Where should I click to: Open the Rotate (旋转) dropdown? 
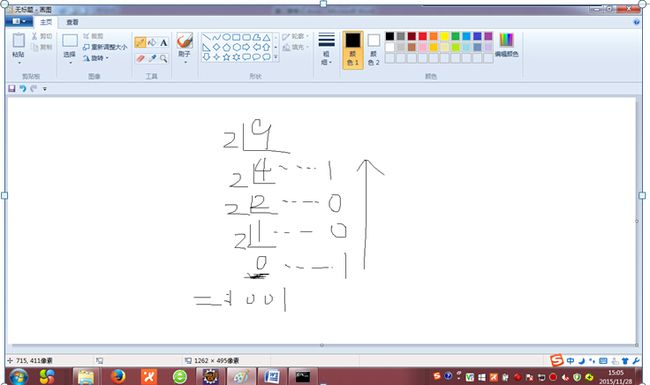[x=96, y=58]
